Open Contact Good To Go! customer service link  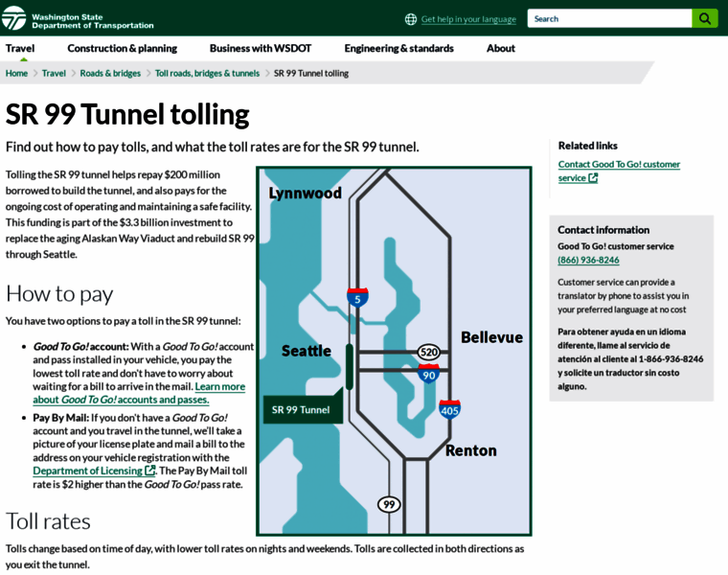[619, 171]
